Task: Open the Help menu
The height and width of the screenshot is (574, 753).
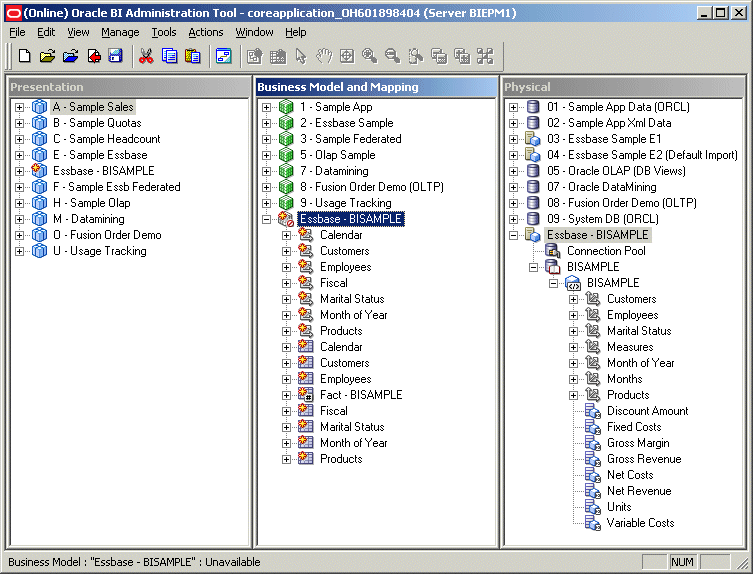Action: pos(295,32)
